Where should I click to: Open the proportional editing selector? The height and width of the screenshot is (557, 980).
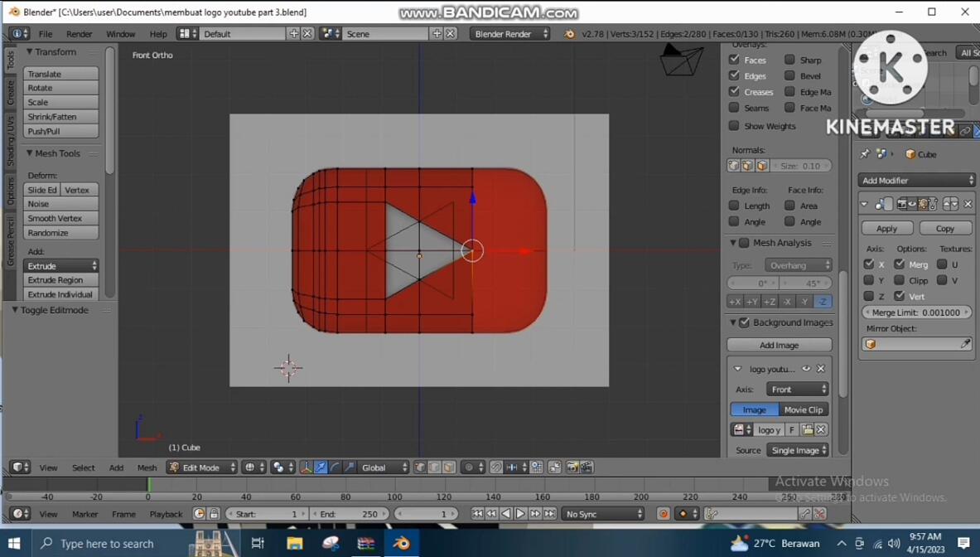[x=473, y=467]
